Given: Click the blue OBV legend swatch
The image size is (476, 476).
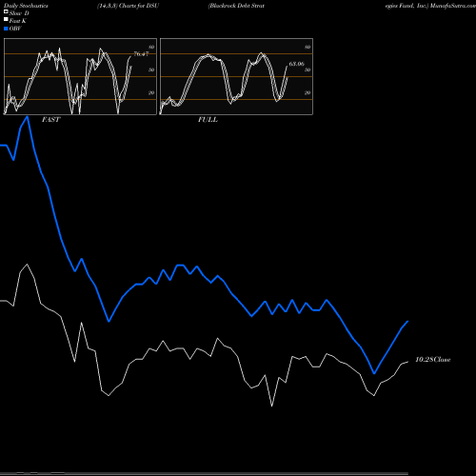Looking at the screenshot, I should tap(6, 29).
